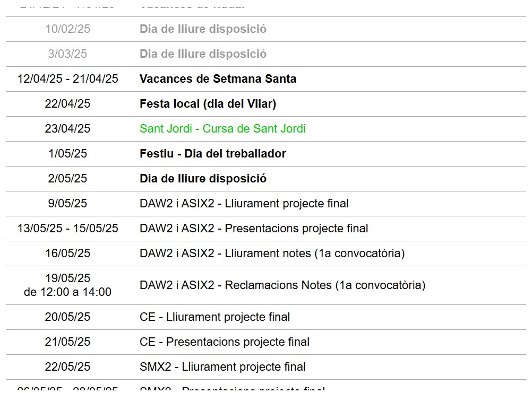Viewport: 532px width, 393px height.
Task: Click the 12/04/25 - 21/04/25 date range
Action: (67, 79)
